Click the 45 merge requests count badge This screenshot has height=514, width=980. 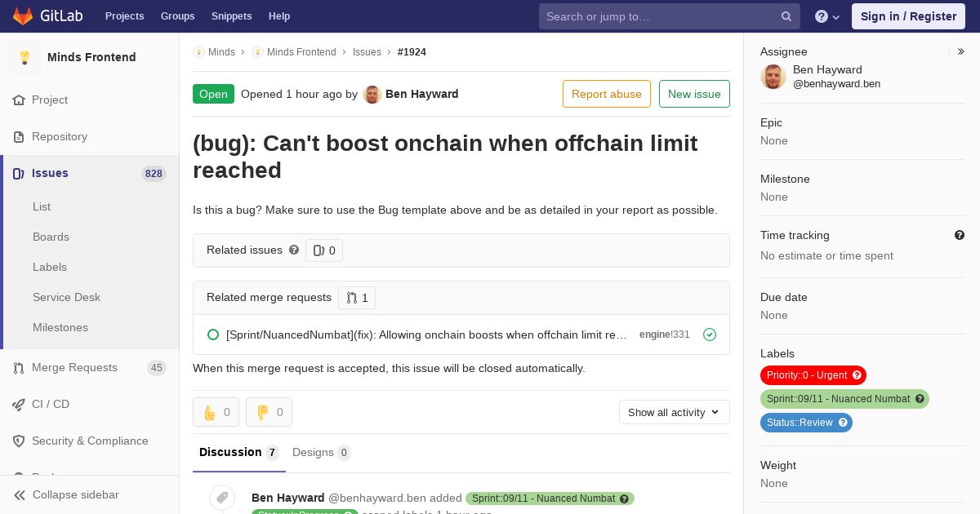pyautogui.click(x=156, y=368)
